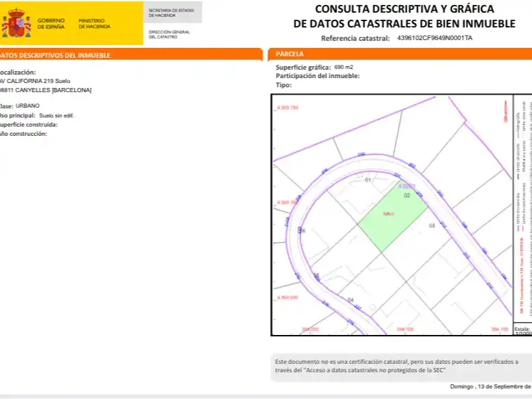The image size is (532, 399).
Task: Click the 'Escala:' label below the map
Action: click(x=522, y=329)
